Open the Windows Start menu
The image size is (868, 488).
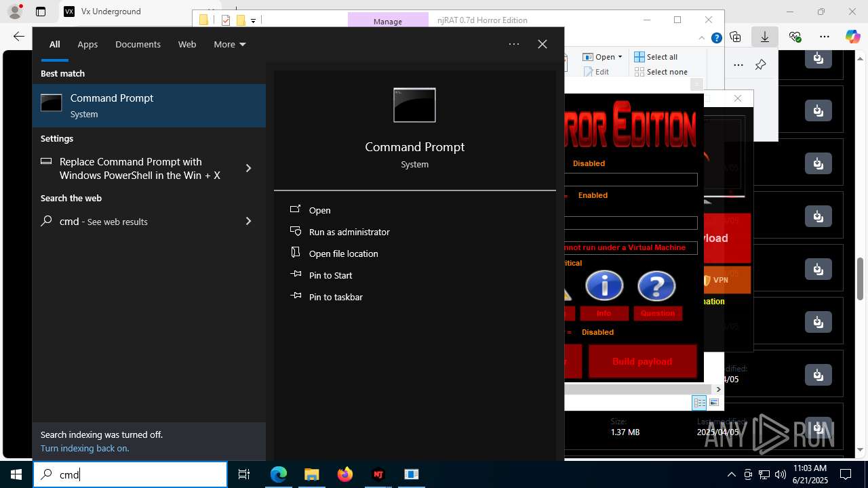point(16,474)
